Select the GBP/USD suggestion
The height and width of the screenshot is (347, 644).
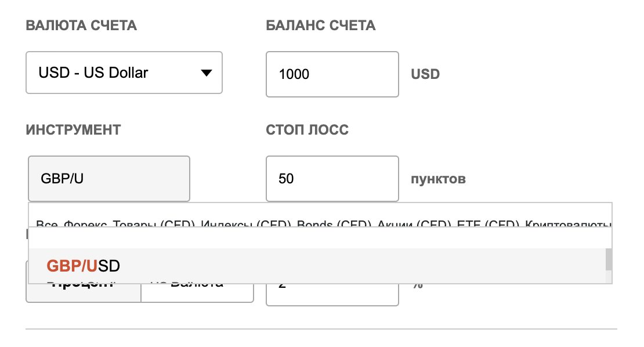point(84,266)
